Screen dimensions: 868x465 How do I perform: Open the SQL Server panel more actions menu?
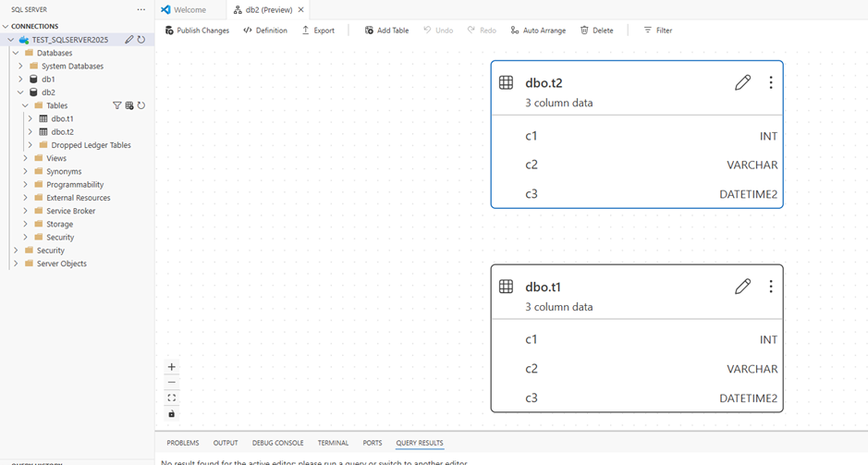click(141, 9)
